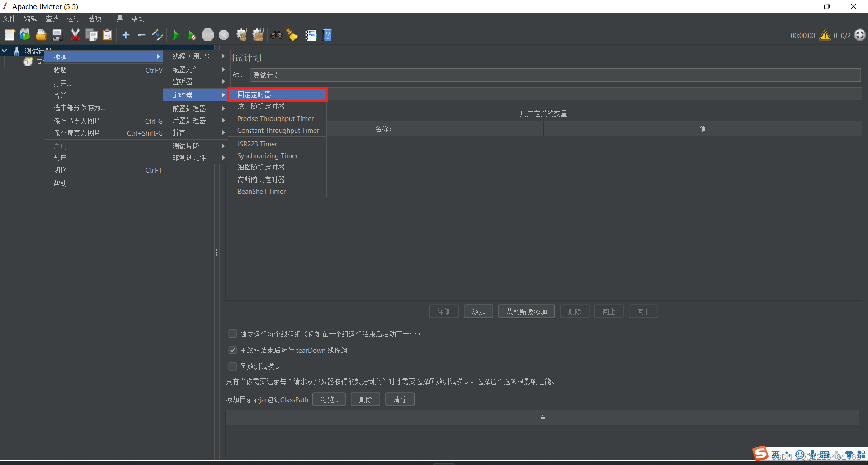Image resolution: width=868 pixels, height=465 pixels.
Task: Click the vertical splitter handle dots
Action: point(217,253)
